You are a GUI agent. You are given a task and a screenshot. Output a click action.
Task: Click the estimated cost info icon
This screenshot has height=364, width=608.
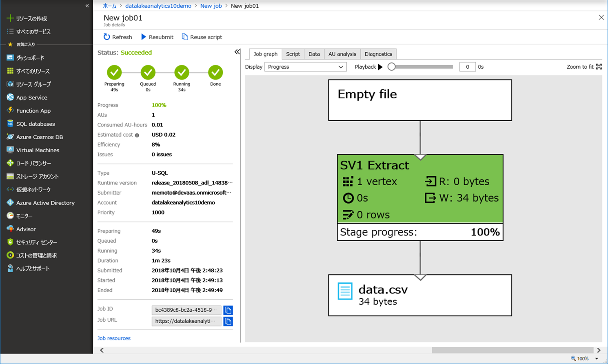[x=137, y=135]
